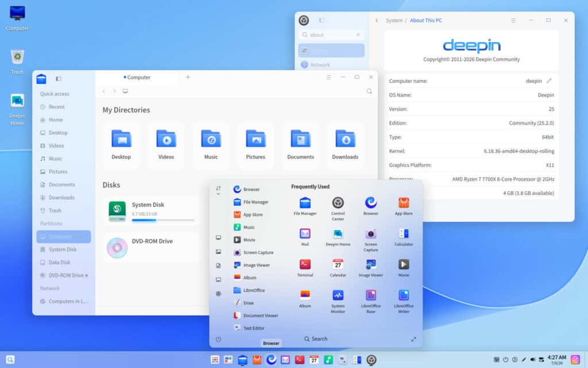Open Recent in file manager sidebar
588x368 pixels.
[64, 106]
